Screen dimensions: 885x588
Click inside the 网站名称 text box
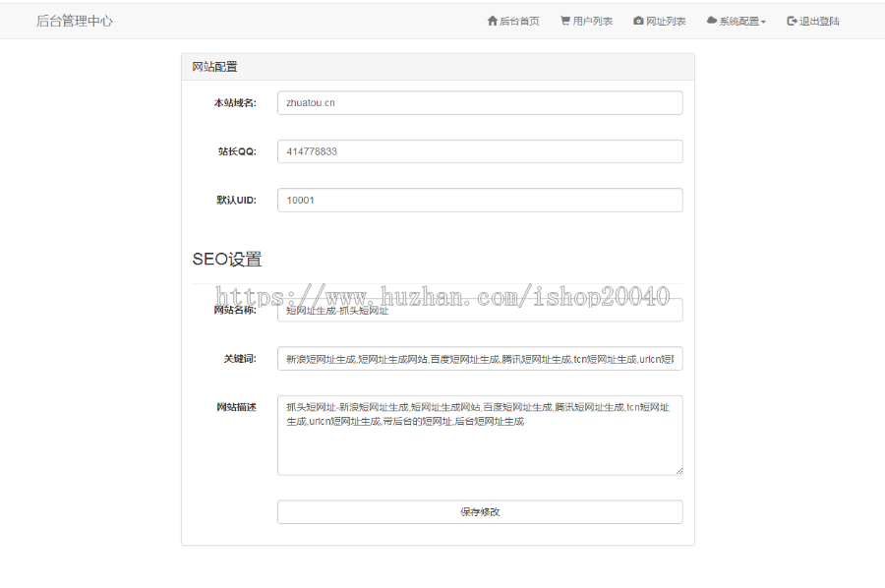point(480,310)
